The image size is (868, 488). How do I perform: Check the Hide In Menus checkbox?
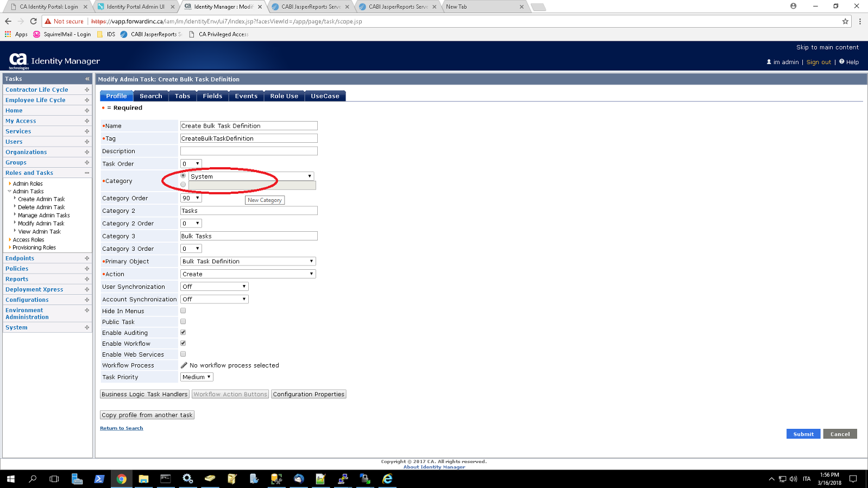point(183,311)
